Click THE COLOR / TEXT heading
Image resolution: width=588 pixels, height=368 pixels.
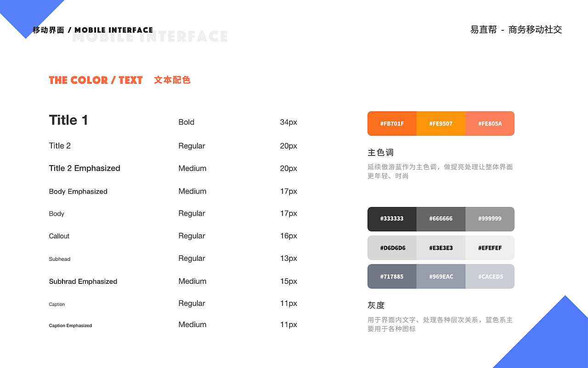tap(96, 80)
